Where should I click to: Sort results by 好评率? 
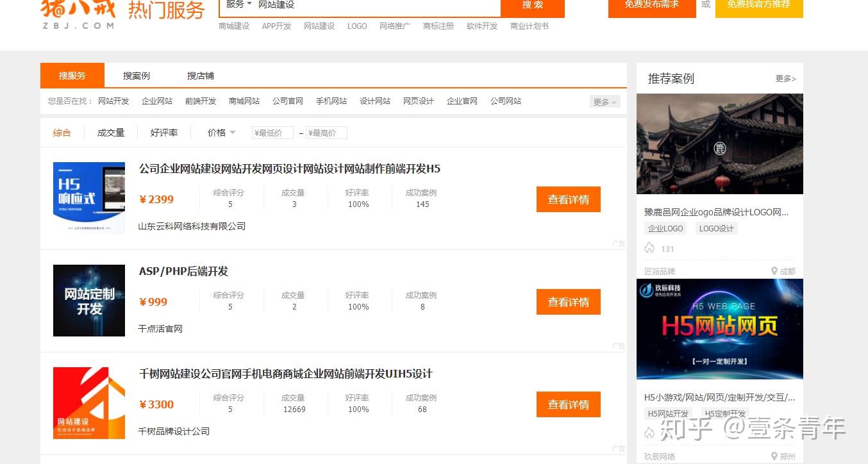(x=164, y=133)
